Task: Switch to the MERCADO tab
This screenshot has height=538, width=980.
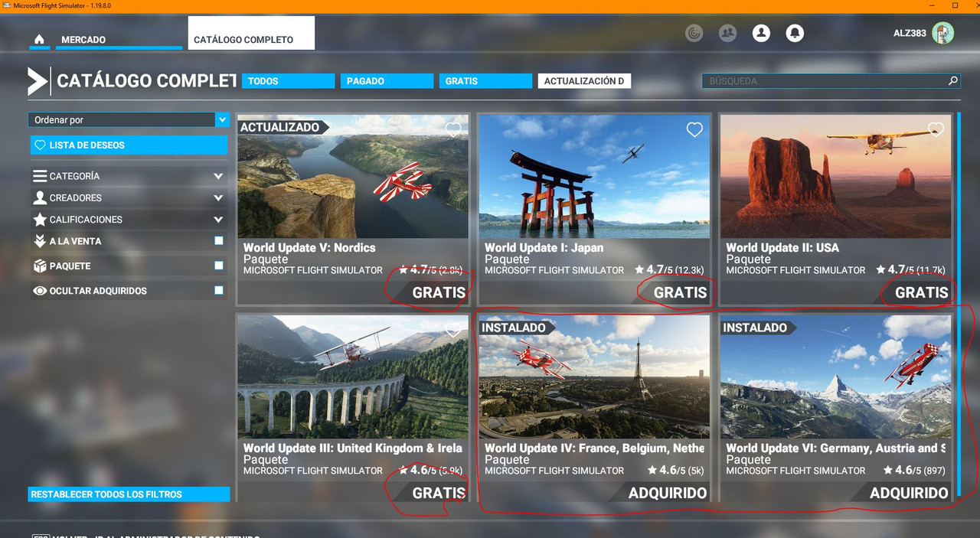Action: tap(119, 40)
